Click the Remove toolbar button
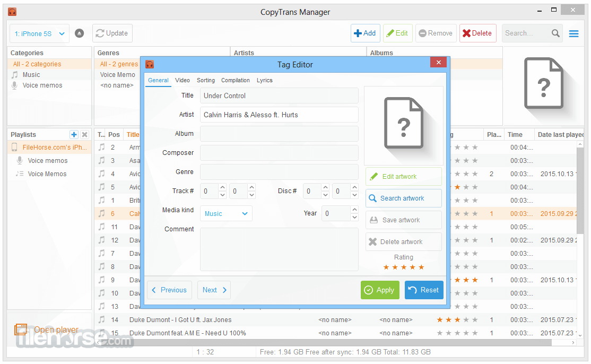The height and width of the screenshot is (364, 591). 436,33
